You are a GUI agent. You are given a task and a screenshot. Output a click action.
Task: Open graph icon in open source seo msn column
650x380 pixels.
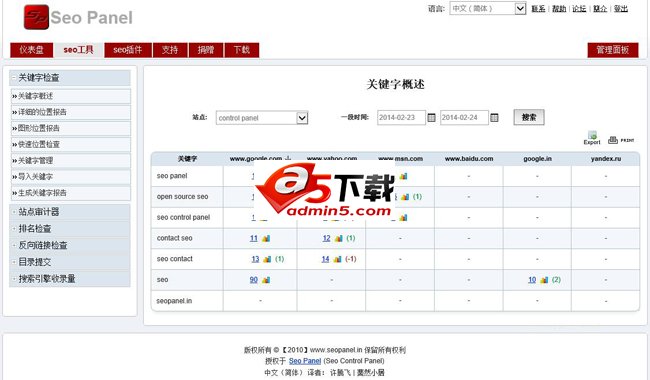point(405,197)
